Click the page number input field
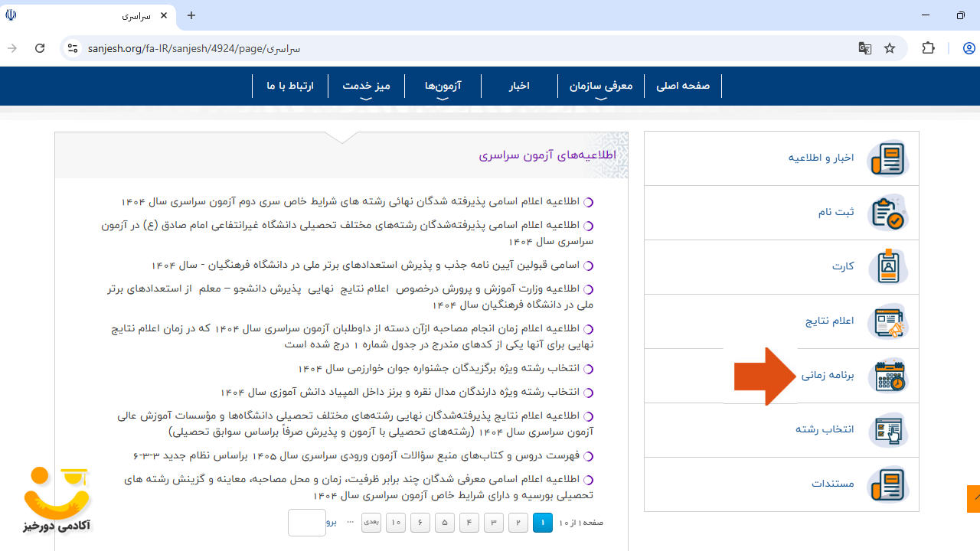The height and width of the screenshot is (551, 980). click(306, 523)
